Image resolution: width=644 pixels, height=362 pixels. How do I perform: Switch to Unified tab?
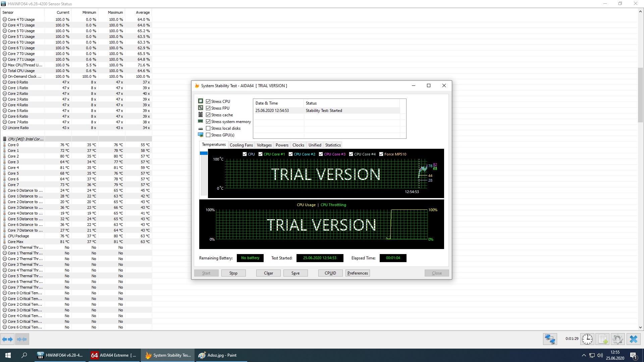point(315,145)
